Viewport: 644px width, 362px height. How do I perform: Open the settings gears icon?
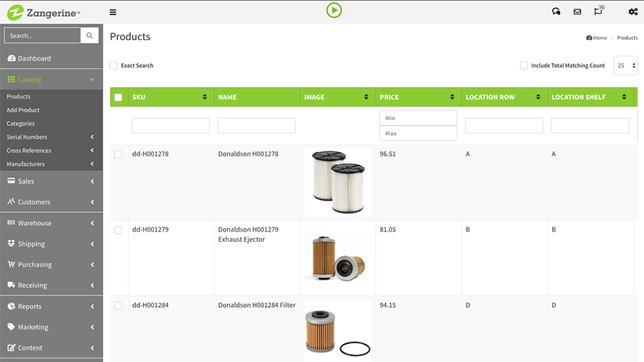point(633,12)
